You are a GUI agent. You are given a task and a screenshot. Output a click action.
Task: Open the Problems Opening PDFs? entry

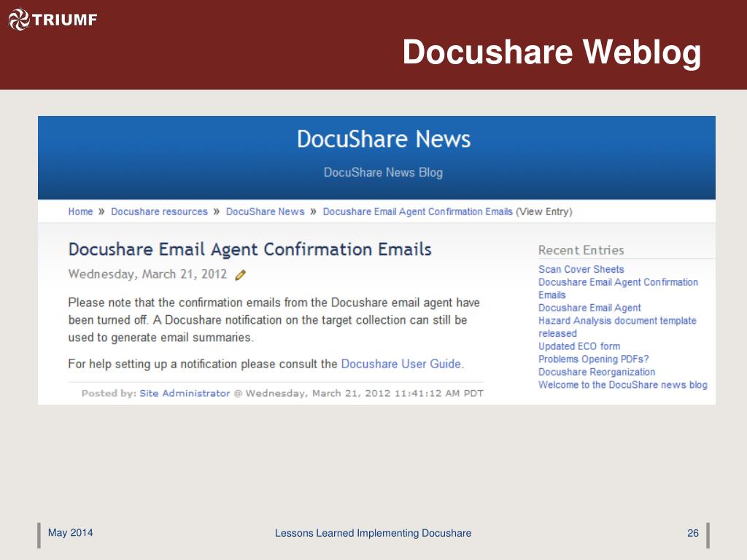(x=594, y=359)
